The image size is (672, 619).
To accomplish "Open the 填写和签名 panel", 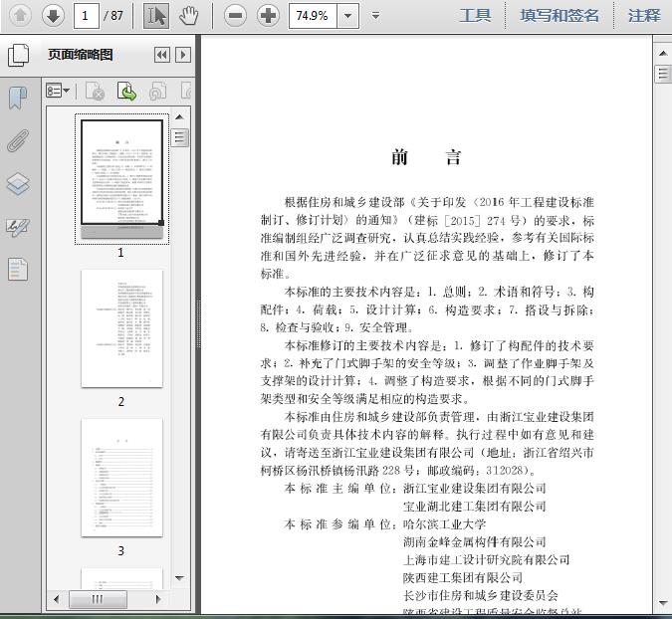I will point(560,15).
